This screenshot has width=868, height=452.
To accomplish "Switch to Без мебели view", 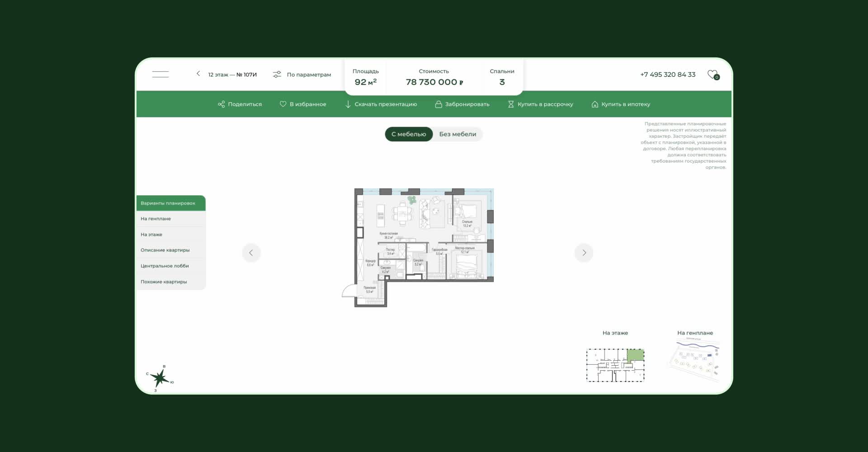I will click(x=458, y=134).
